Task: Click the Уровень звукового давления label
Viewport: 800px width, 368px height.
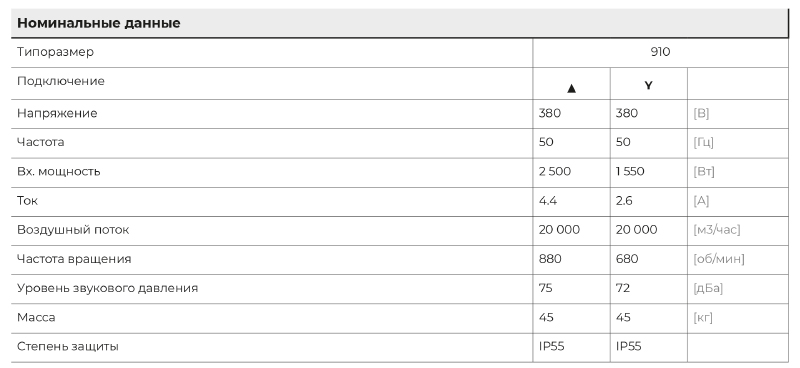Action: [x=107, y=288]
